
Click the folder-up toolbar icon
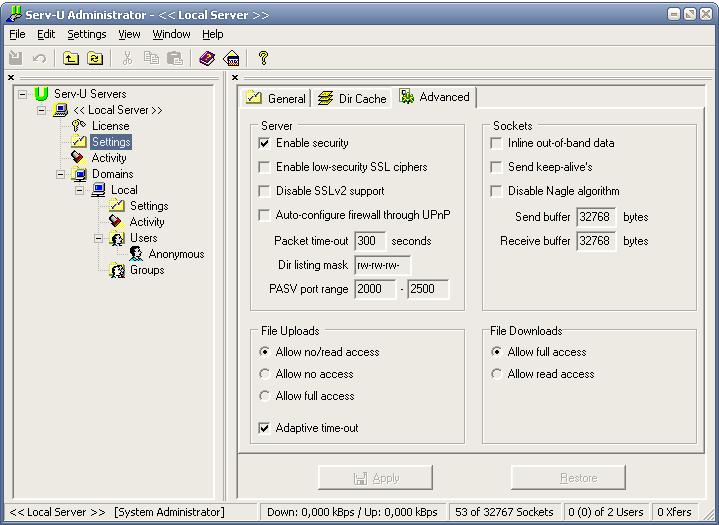point(71,58)
